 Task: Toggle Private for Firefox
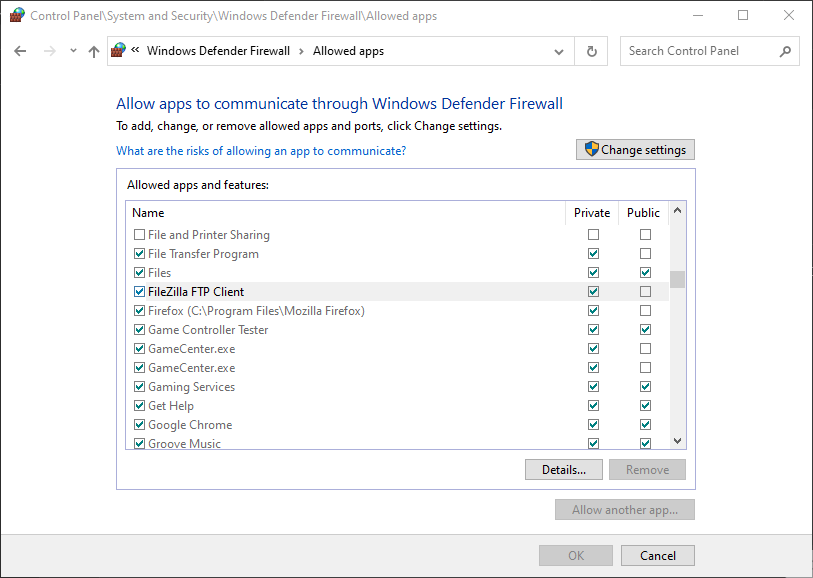click(593, 311)
